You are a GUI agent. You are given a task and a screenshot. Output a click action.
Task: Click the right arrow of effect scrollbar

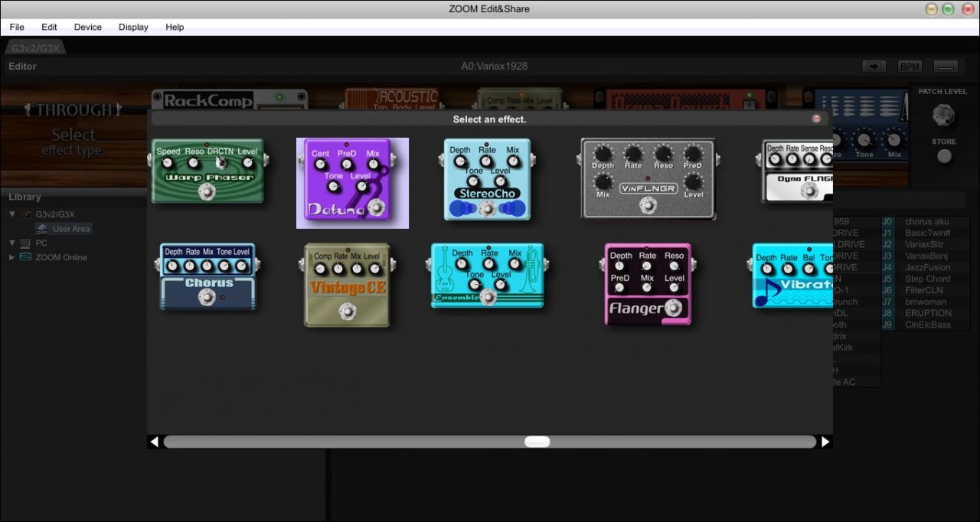click(x=825, y=442)
